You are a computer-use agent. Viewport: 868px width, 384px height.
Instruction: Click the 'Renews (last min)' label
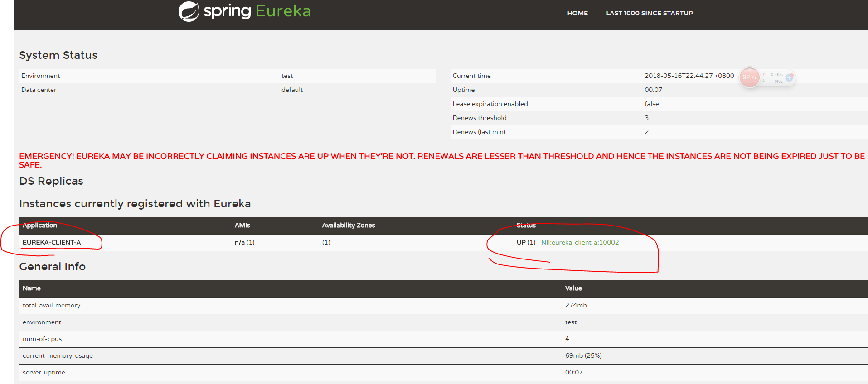click(479, 132)
